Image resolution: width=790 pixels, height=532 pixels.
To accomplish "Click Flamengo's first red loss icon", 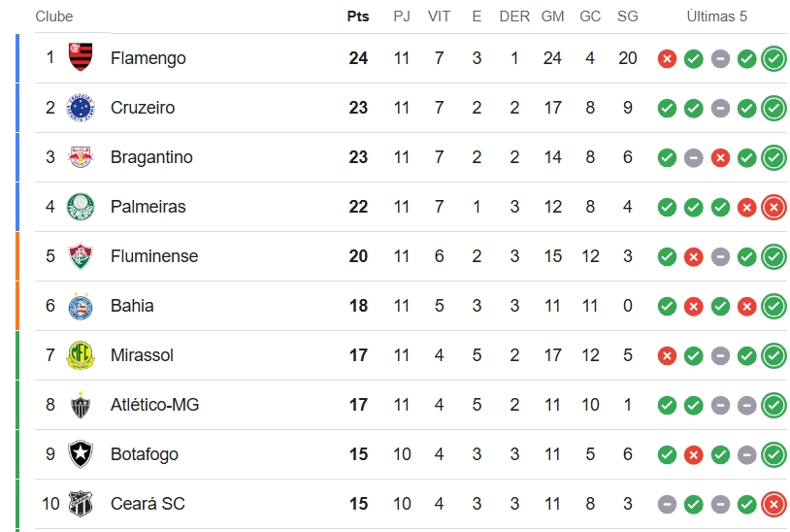I will pyautogui.click(x=667, y=59).
